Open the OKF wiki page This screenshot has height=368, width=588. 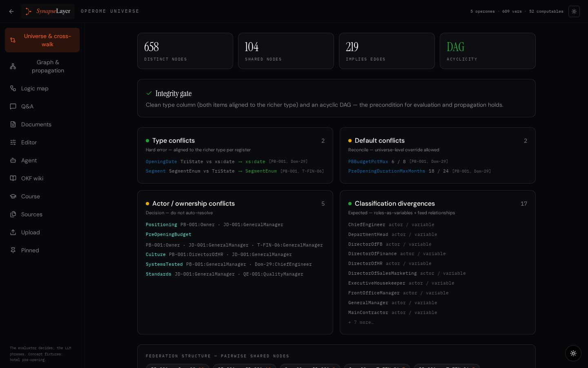pyautogui.click(x=42, y=178)
